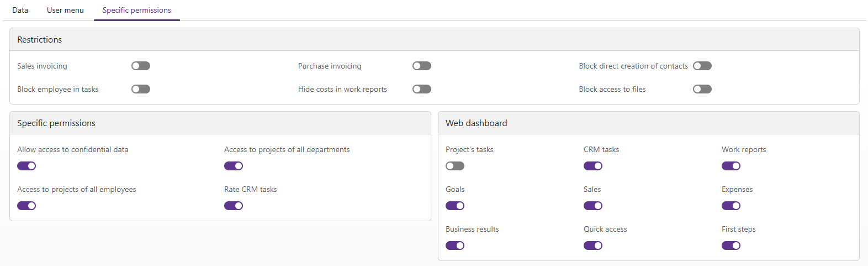868x266 pixels.
Task: Click the Block access to files label
Action: pos(612,89)
